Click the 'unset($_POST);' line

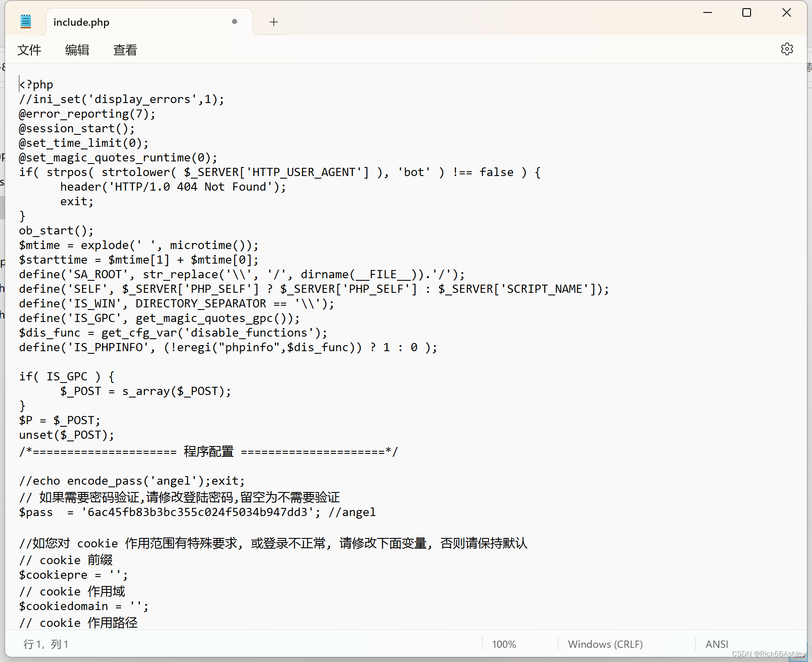click(67, 435)
